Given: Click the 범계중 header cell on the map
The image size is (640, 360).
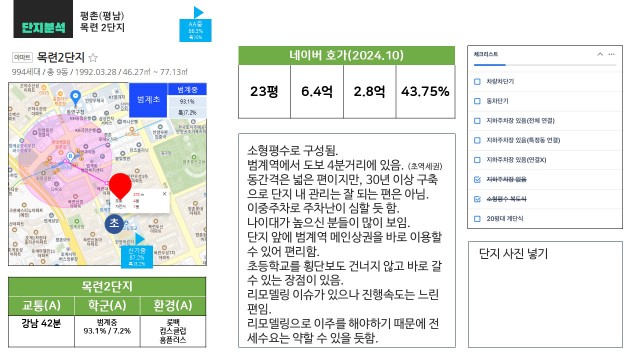Looking at the screenshot, I should coord(187,89).
